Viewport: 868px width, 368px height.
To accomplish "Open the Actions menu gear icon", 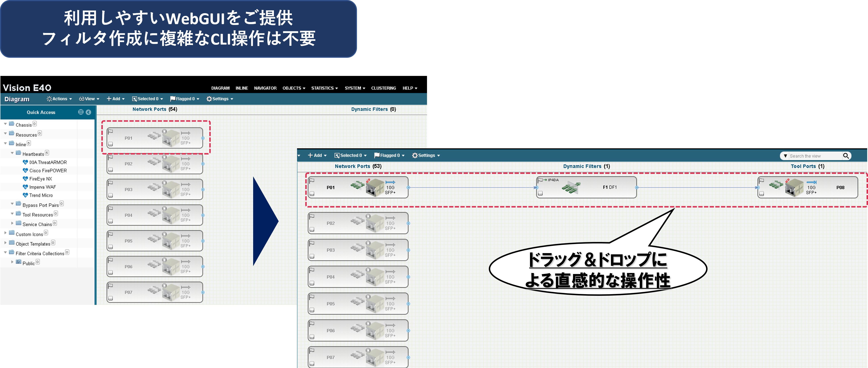I will 49,99.
